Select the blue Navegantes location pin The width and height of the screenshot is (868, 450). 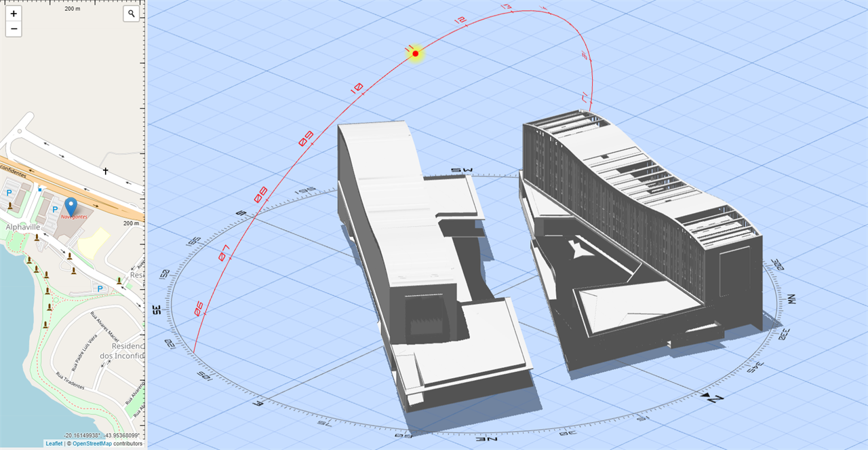pos(71,206)
